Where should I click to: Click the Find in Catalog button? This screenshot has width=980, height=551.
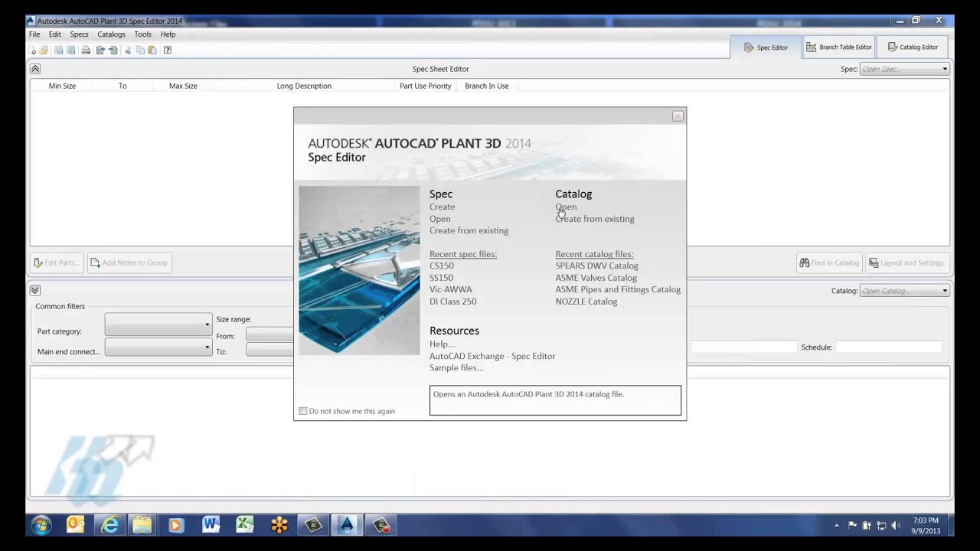click(829, 262)
